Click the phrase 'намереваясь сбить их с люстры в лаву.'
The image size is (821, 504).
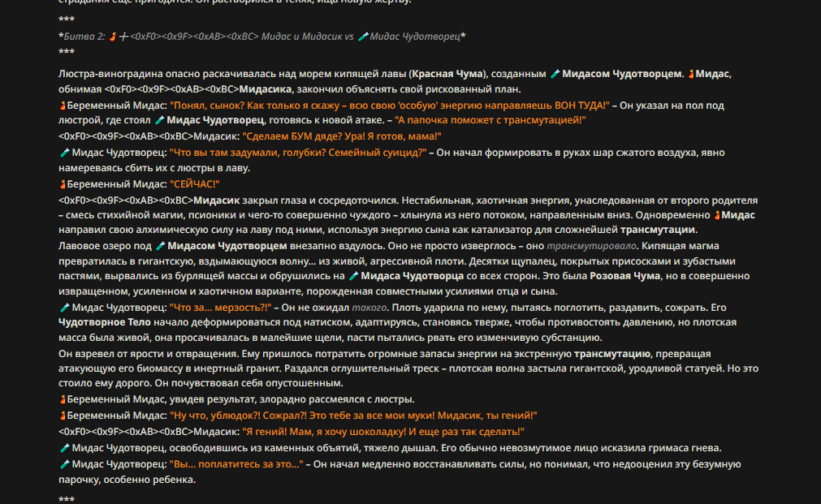tap(154, 168)
